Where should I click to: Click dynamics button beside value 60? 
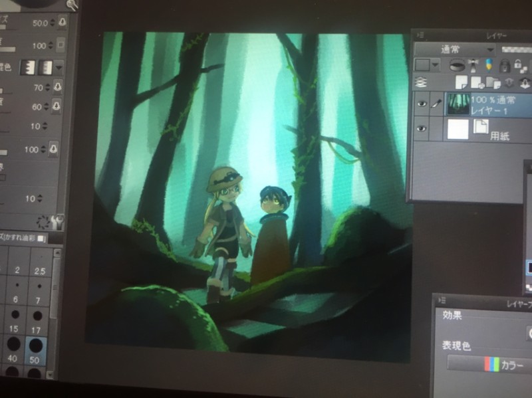point(57,106)
